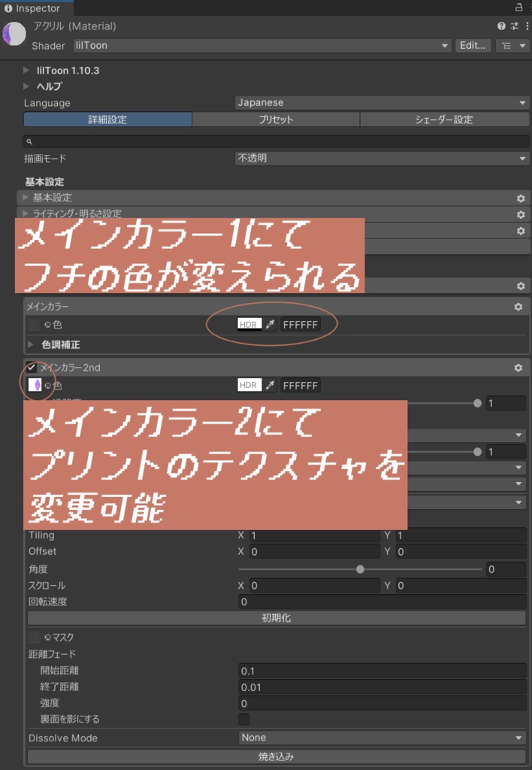Pick color with the メインカラー2nd eyedropper
The image size is (532, 770).
270,386
